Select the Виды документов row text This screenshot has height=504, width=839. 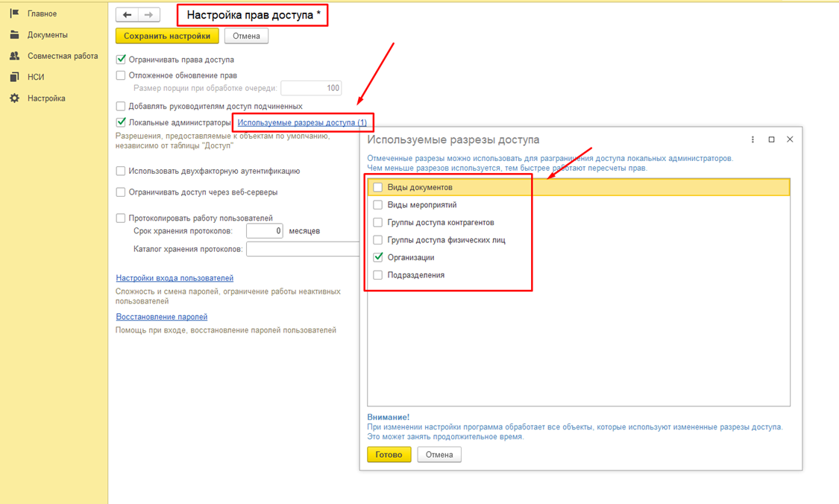pyautogui.click(x=420, y=187)
